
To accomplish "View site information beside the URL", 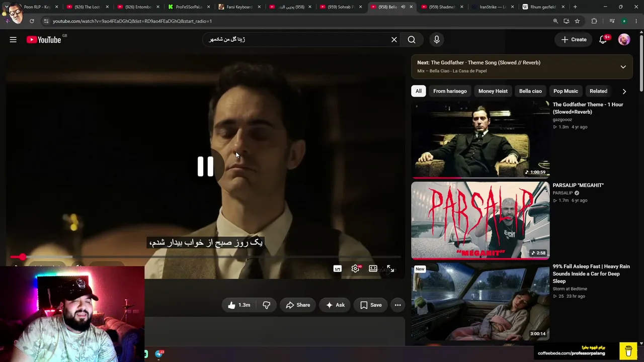I will click(46, 21).
